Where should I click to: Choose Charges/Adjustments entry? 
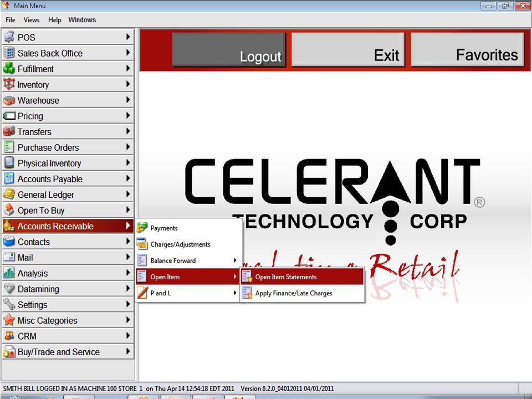(188, 244)
